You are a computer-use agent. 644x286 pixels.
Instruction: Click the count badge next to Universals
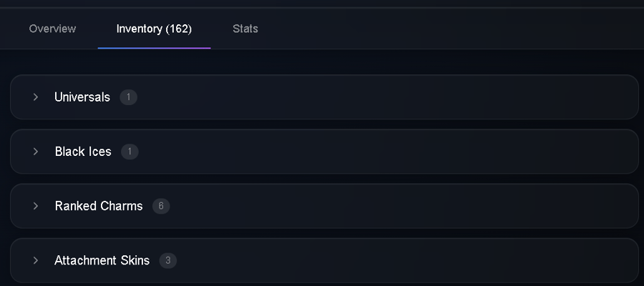tap(129, 97)
